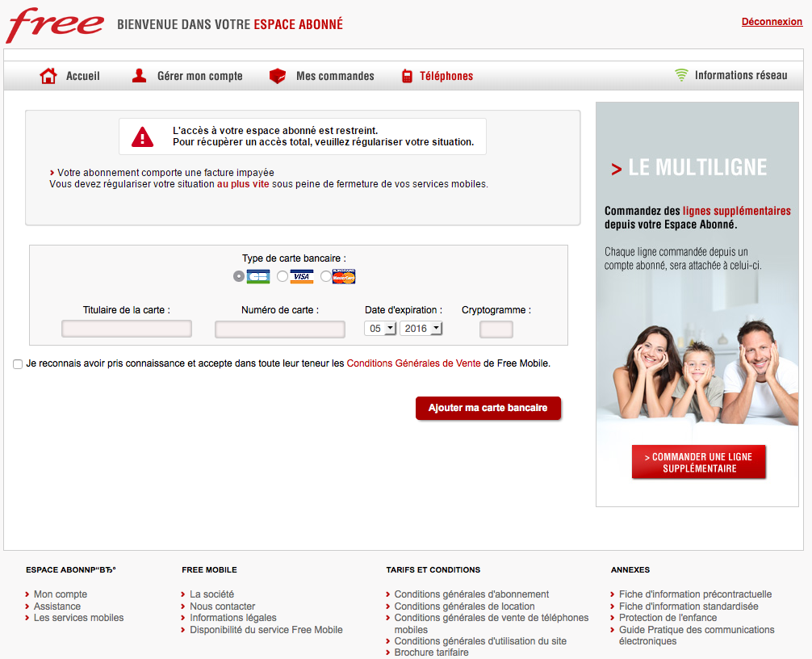Open Conditions générales de vente de téléphones mobiles
The width and height of the screenshot is (812, 659).
tap(492, 623)
